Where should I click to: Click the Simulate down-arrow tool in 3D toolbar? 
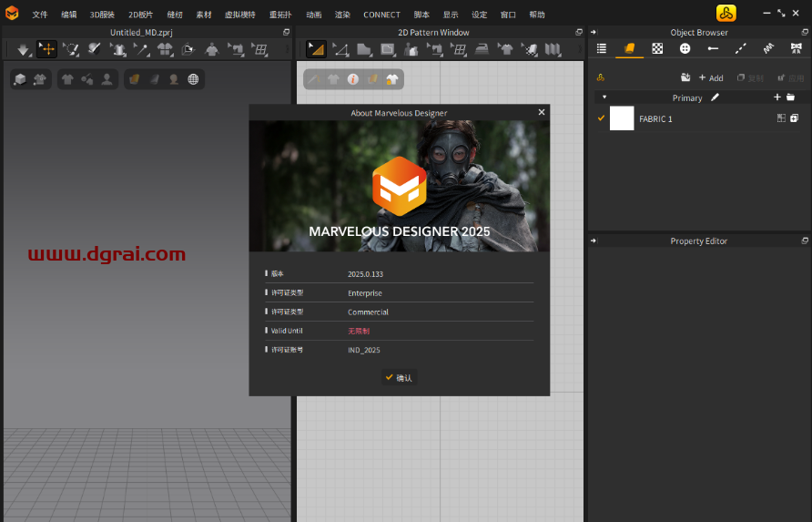[23, 49]
